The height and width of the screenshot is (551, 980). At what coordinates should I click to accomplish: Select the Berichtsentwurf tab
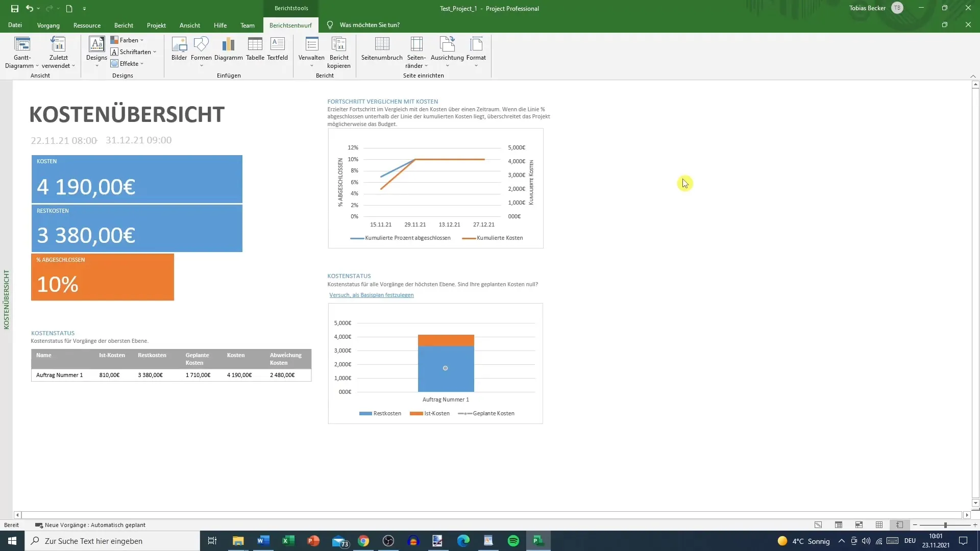click(x=290, y=25)
